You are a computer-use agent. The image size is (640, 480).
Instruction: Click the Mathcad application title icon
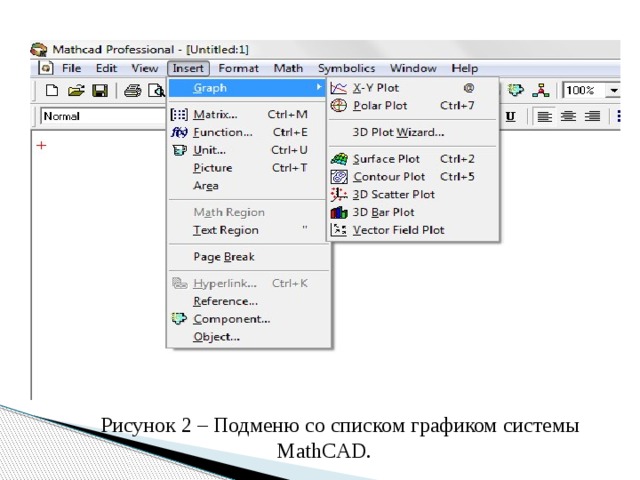click(x=39, y=49)
